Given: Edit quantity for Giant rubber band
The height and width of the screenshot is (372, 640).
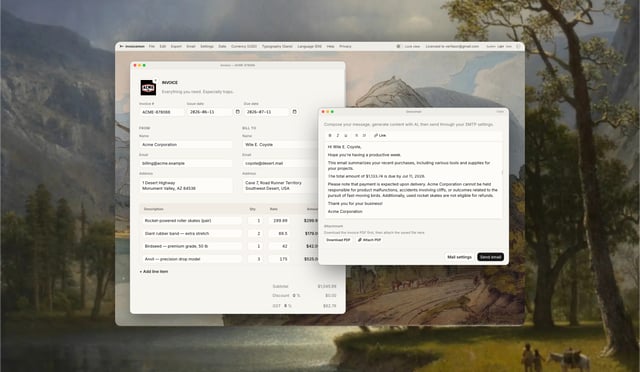Looking at the screenshot, I should coord(255,234).
